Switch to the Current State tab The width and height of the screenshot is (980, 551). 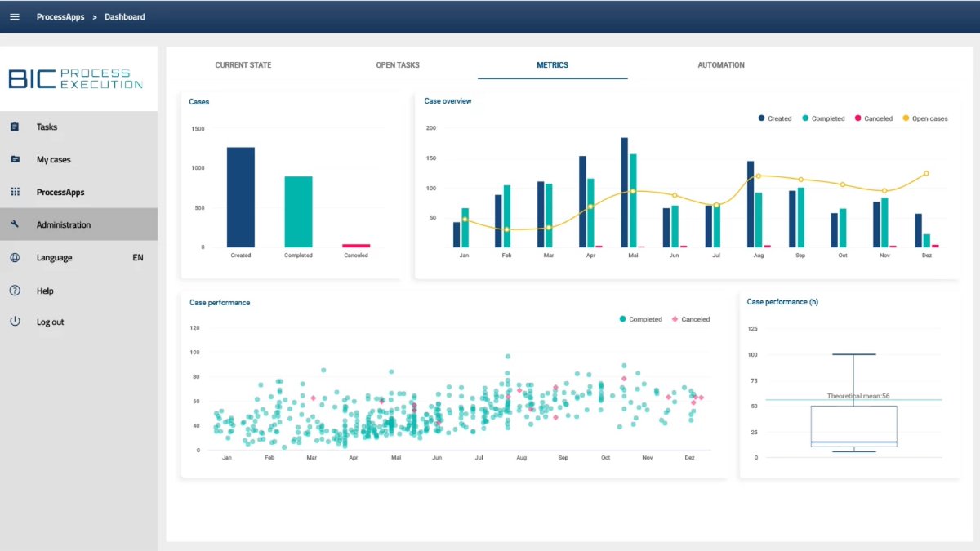[x=243, y=65]
